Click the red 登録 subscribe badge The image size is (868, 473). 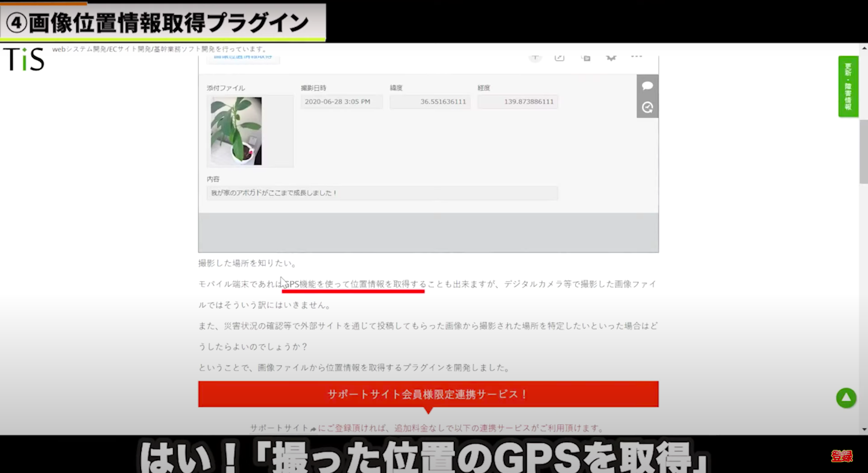pyautogui.click(x=841, y=456)
